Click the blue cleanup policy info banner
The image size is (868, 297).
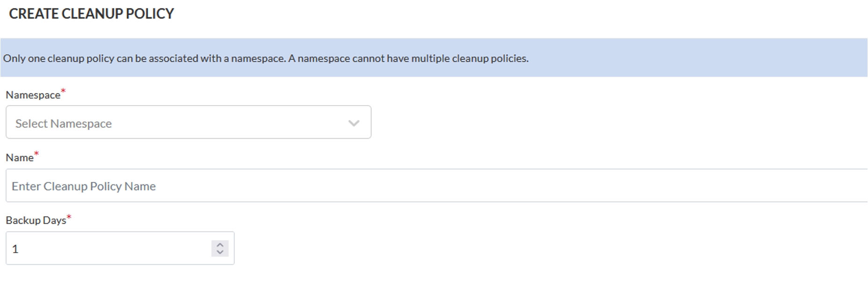pyautogui.click(x=655, y=58)
